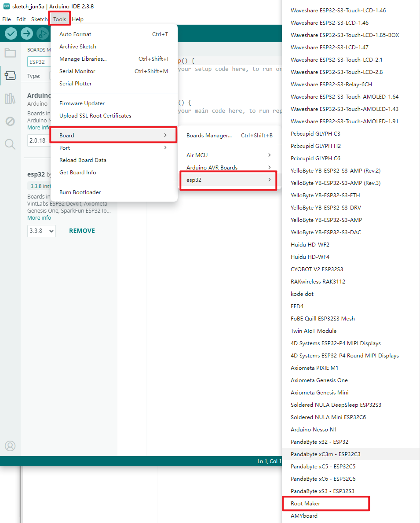Select Axiometa Genesis One board
The width and height of the screenshot is (420, 523).
point(351,380)
